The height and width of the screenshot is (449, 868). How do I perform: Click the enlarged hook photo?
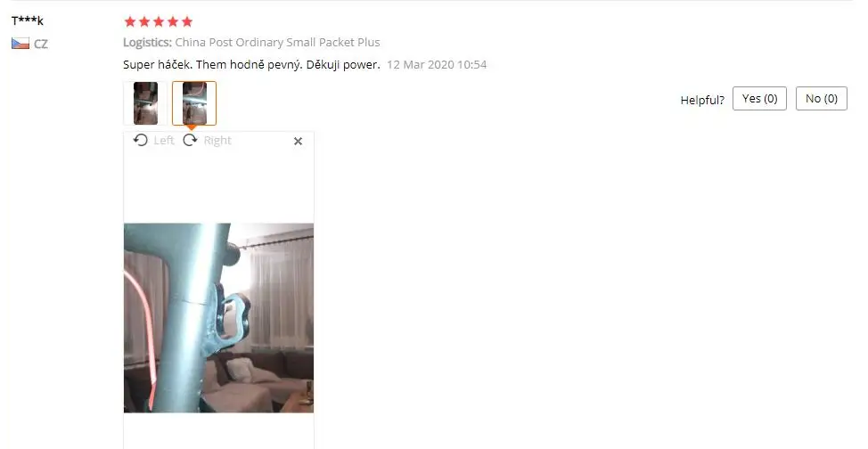coord(218,318)
